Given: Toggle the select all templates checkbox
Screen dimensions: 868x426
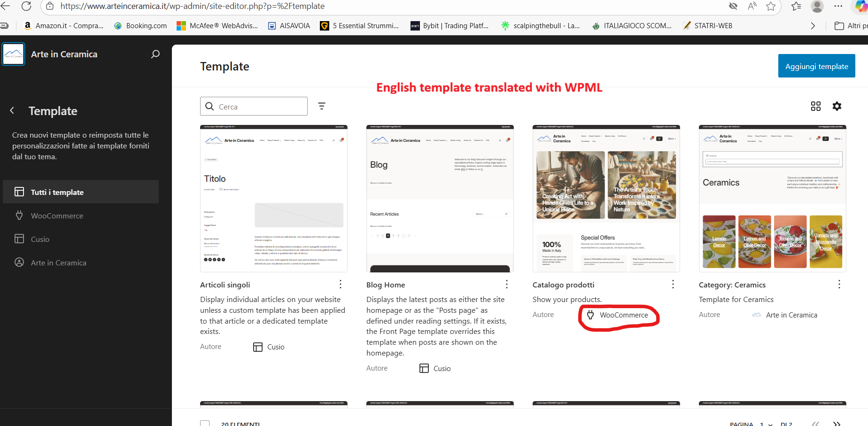Looking at the screenshot, I should (205, 423).
